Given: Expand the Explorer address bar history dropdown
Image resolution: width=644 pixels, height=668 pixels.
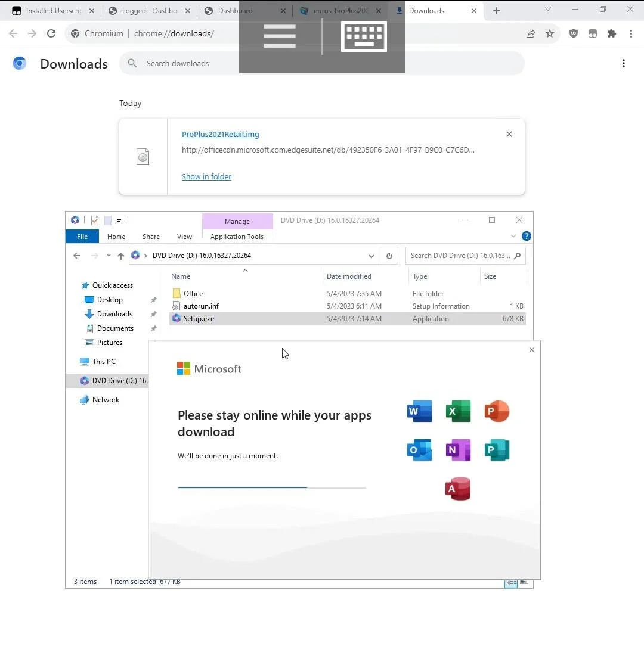Looking at the screenshot, I should pos(371,256).
